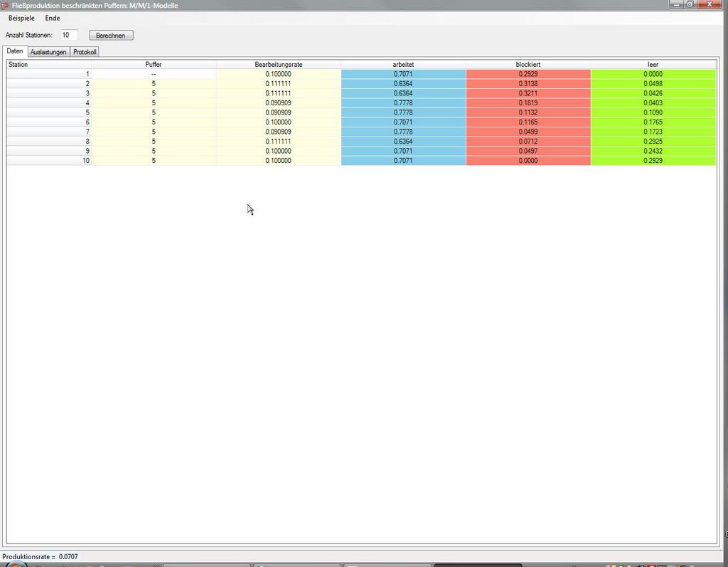Screen dimensions: 728x567
Task: Click the Puffer cell of station 2
Action: 154,84
